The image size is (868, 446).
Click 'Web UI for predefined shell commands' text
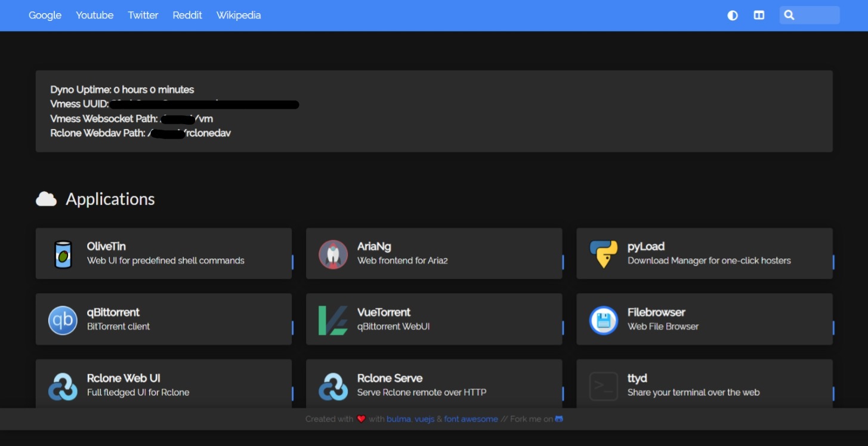166,261
